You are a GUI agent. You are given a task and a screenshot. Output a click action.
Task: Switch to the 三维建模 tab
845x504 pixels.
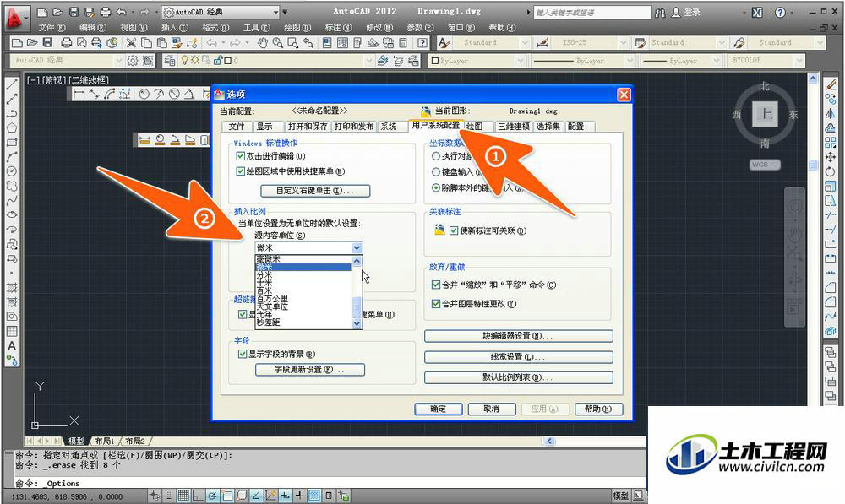[x=513, y=126]
